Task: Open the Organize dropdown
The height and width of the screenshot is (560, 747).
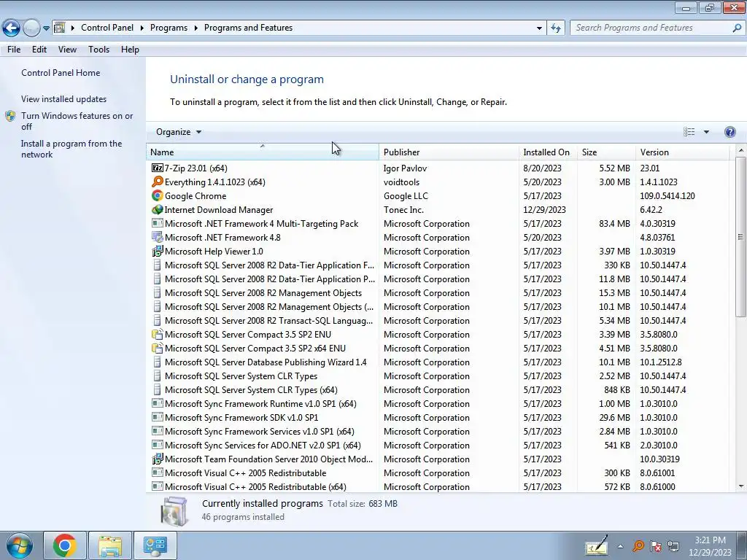Action: point(179,132)
